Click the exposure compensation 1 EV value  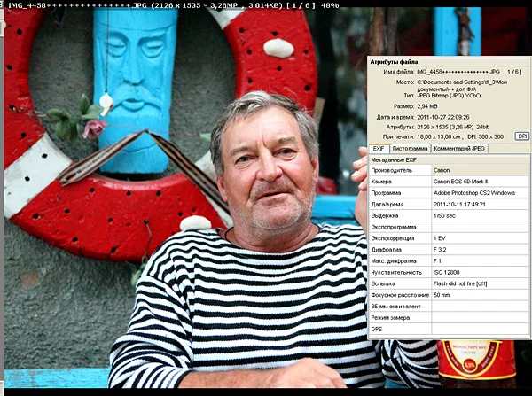click(x=440, y=238)
